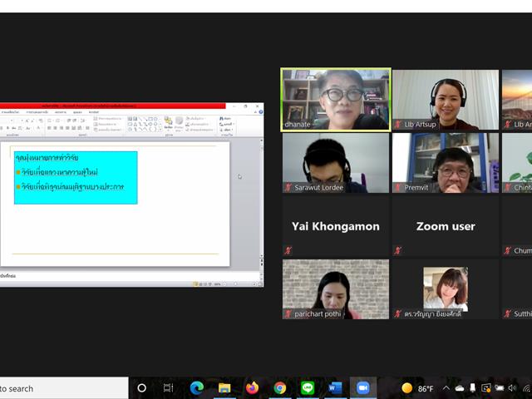Click the slide pane vertical scrollbar
The width and height of the screenshot is (532, 399).
click(261, 200)
